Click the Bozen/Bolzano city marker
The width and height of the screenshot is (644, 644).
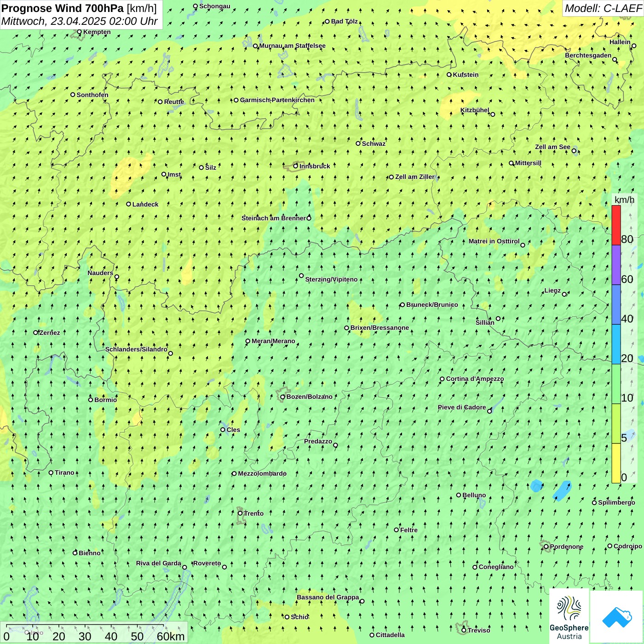click(283, 397)
